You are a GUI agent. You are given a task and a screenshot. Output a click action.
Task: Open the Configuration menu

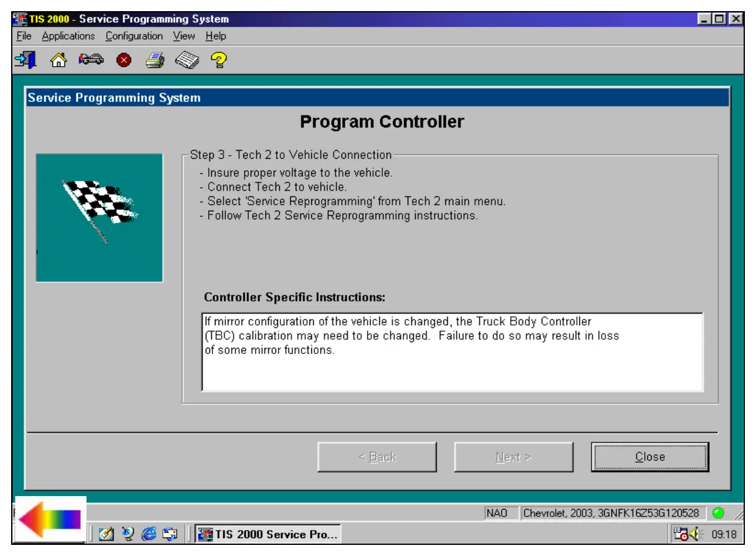click(134, 36)
